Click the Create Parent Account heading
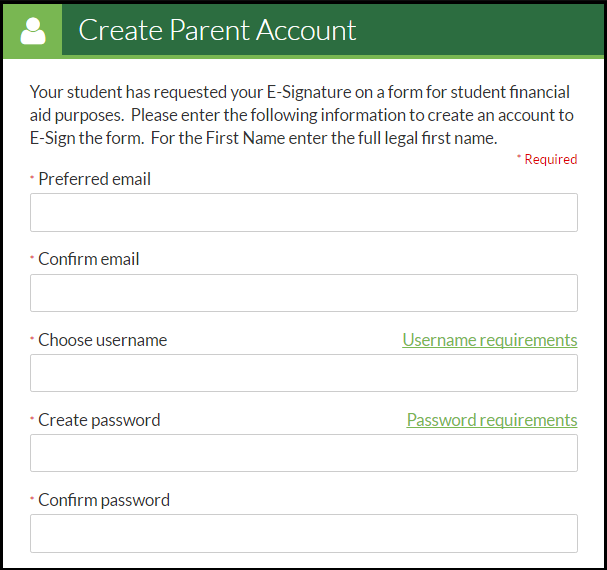607x570 pixels. pyautogui.click(x=217, y=30)
